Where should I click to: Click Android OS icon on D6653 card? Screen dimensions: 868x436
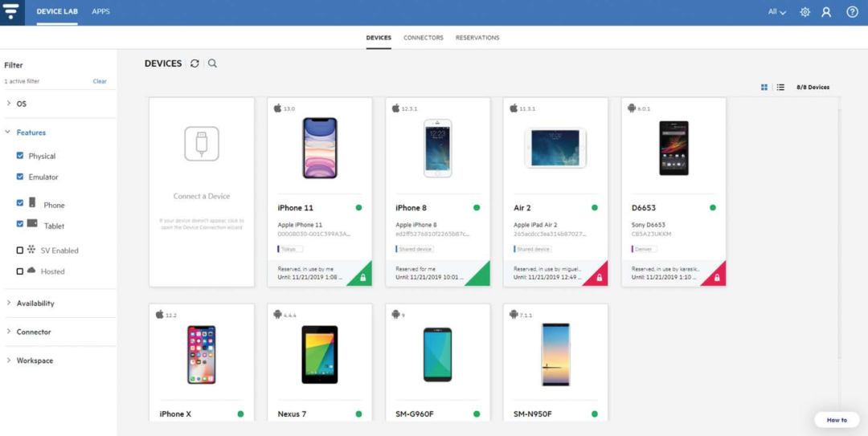tap(632, 108)
